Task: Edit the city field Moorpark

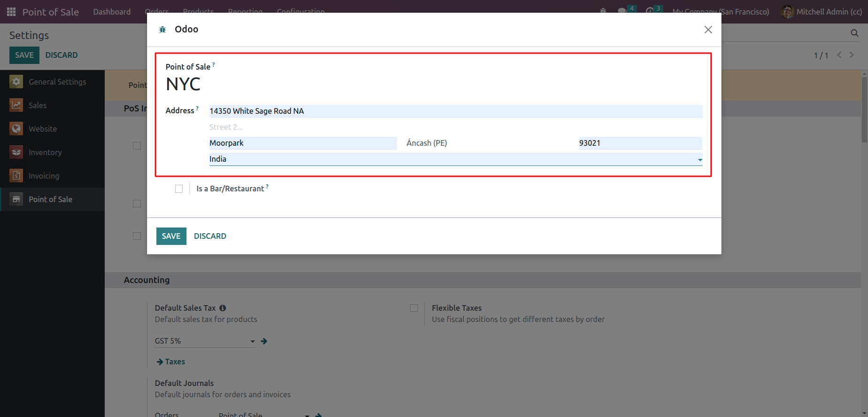Action: [x=303, y=143]
